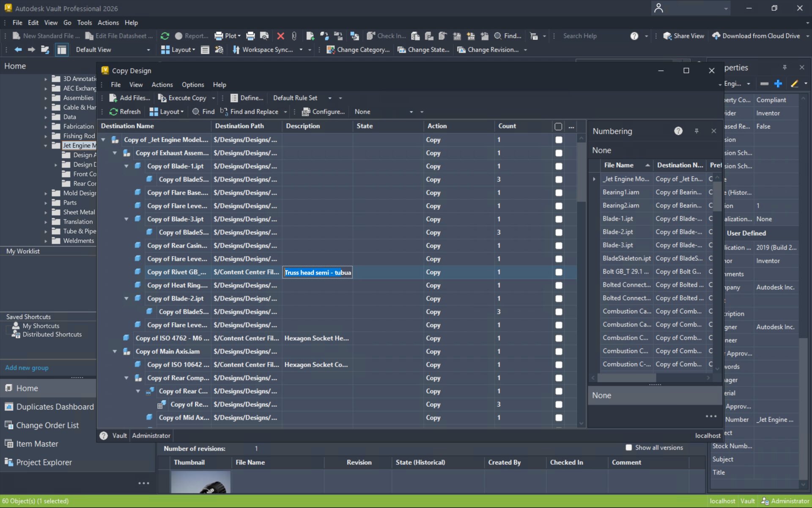Toggle Show all versions checkbox

(629, 447)
